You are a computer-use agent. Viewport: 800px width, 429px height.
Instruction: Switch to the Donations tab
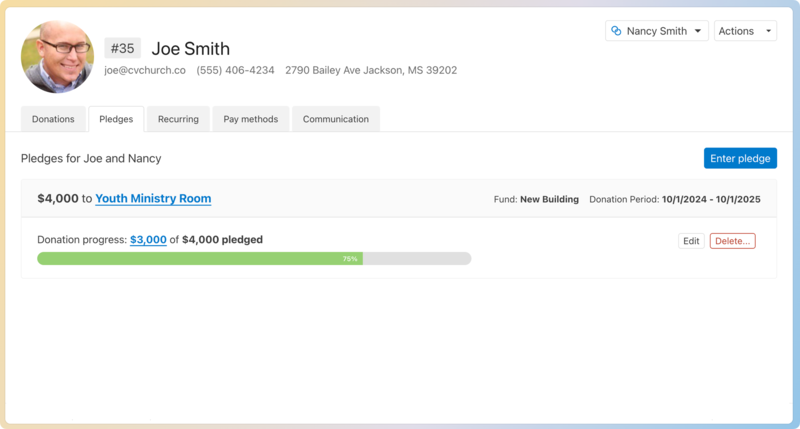(x=53, y=119)
